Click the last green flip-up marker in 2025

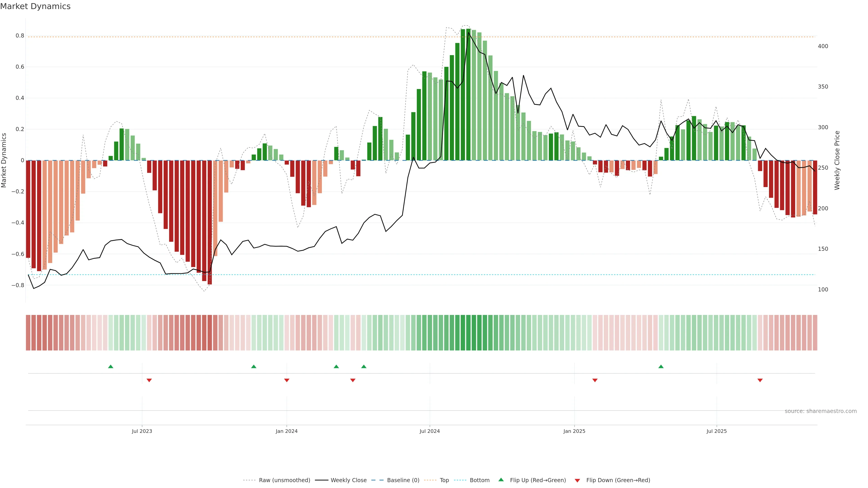(661, 366)
